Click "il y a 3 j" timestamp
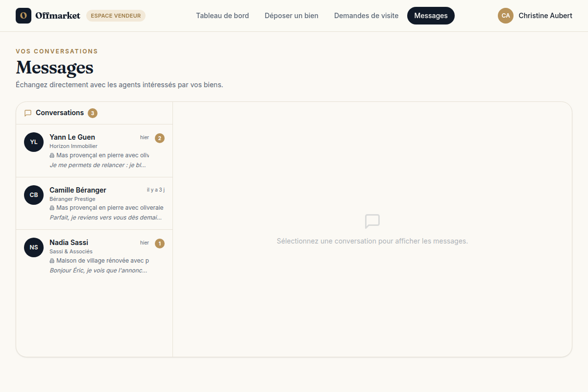The height and width of the screenshot is (392, 588). [x=156, y=190]
